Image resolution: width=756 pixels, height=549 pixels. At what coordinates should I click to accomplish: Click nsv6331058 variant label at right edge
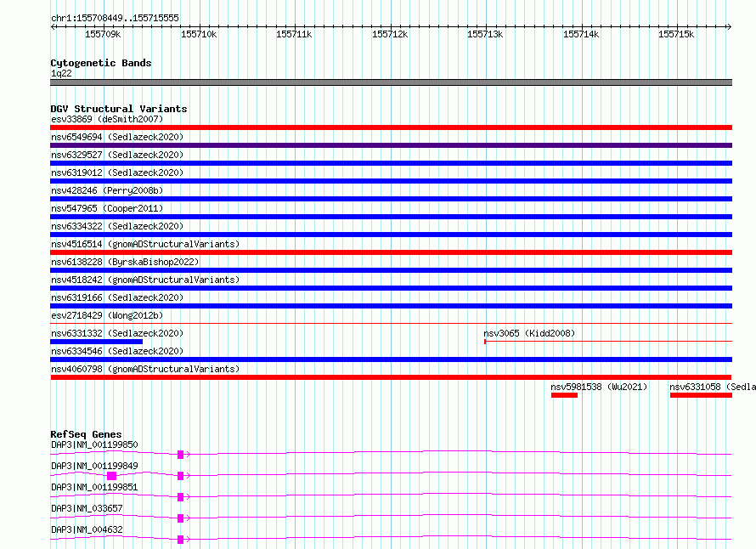click(x=713, y=387)
